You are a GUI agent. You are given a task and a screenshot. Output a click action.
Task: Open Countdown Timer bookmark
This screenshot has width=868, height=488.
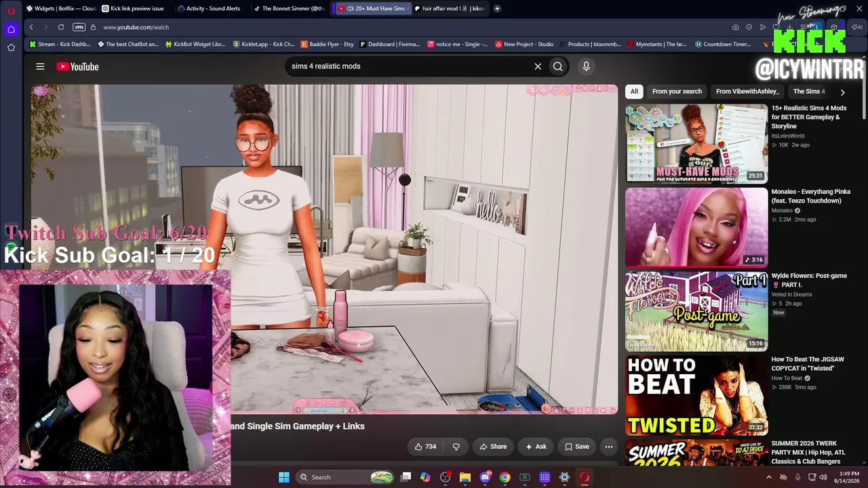pos(723,44)
